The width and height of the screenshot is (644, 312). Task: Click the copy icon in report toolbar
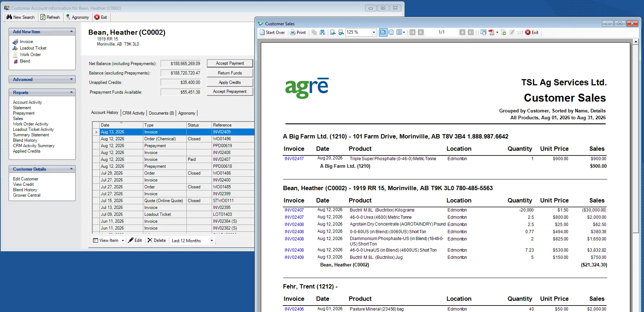coord(314,33)
